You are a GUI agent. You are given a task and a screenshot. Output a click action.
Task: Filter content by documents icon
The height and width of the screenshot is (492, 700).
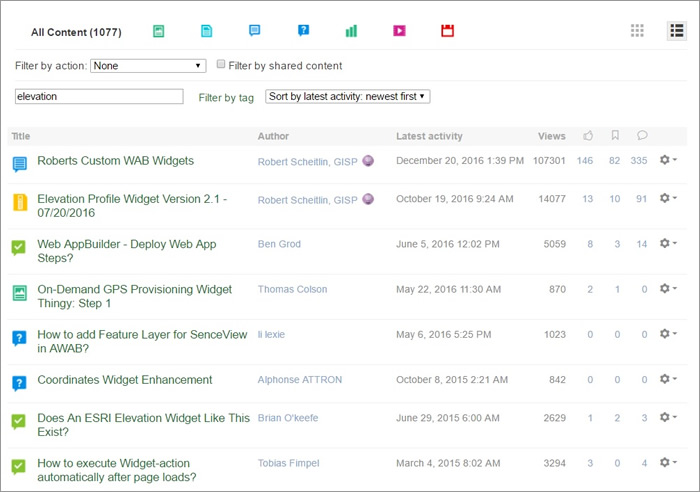point(207,31)
